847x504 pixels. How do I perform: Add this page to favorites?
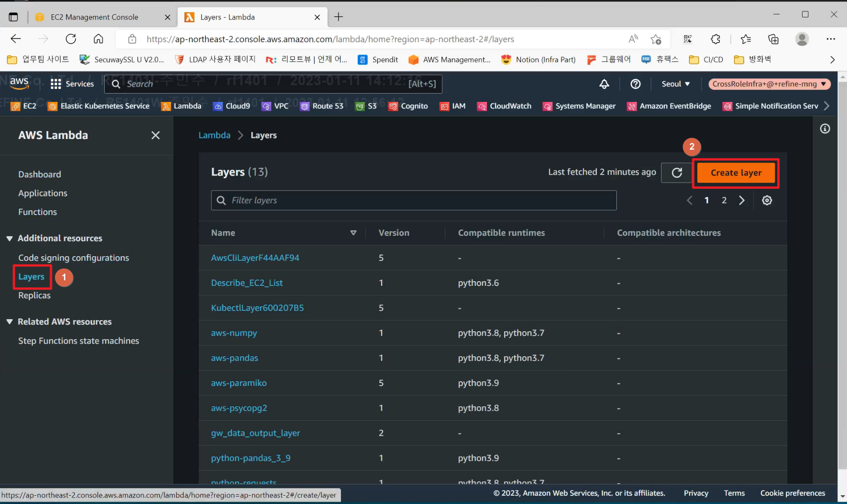(656, 39)
